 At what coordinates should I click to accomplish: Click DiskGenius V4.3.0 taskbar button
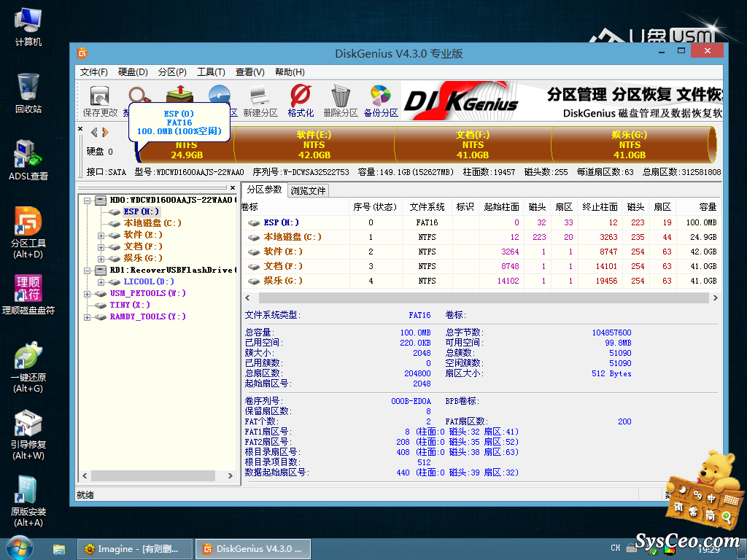pos(253,549)
